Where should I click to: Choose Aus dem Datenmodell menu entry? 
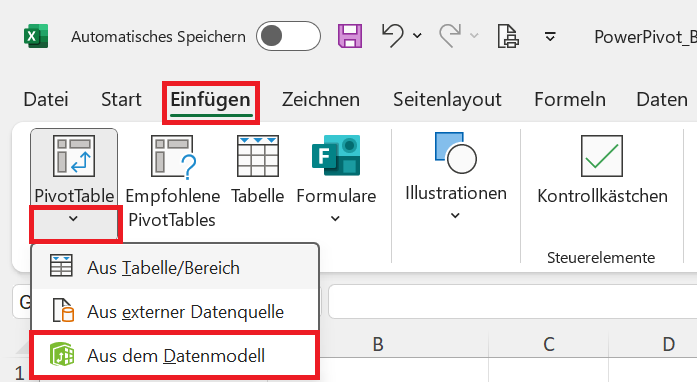[x=174, y=356]
